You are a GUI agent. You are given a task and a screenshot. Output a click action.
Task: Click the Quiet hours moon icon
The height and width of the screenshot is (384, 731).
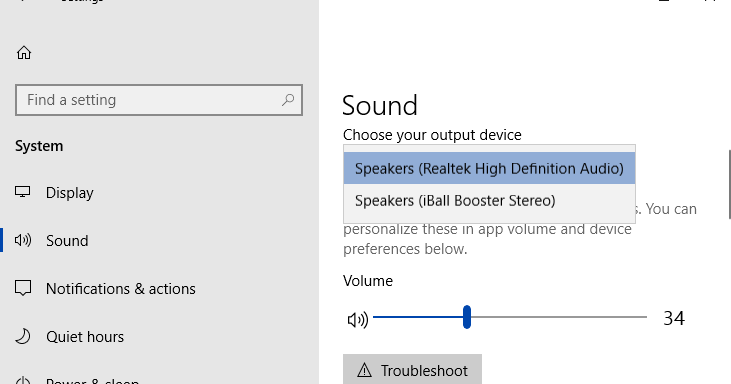[23, 336]
